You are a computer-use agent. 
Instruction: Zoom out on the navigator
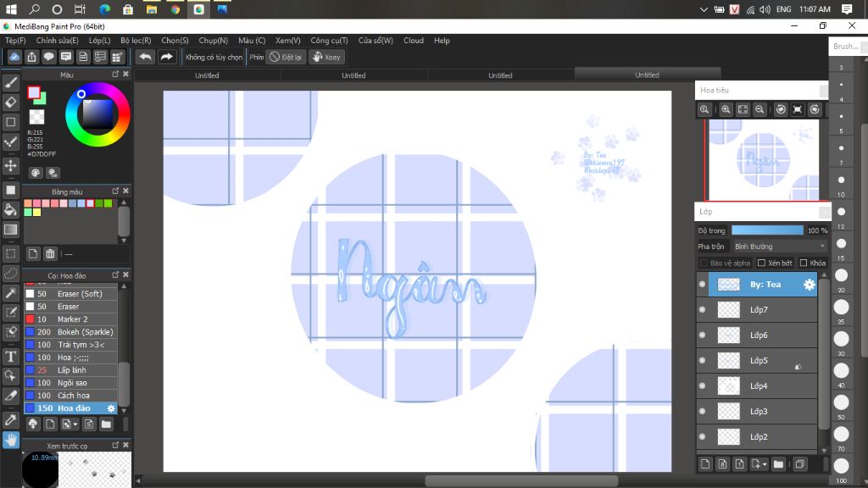click(759, 109)
